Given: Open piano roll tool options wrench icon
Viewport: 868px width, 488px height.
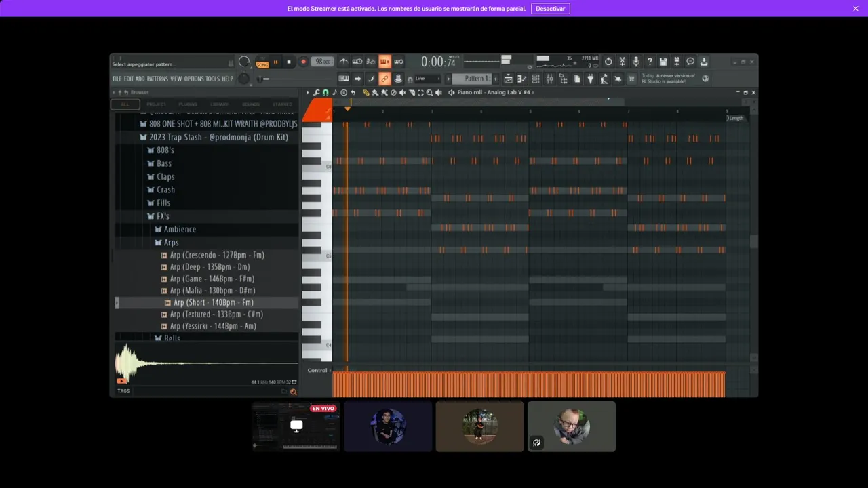Looking at the screenshot, I should click(x=316, y=92).
